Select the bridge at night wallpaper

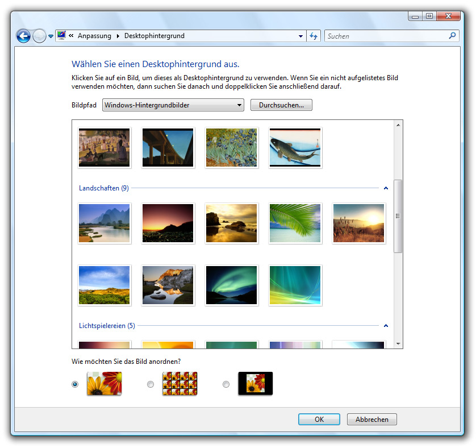click(x=168, y=148)
